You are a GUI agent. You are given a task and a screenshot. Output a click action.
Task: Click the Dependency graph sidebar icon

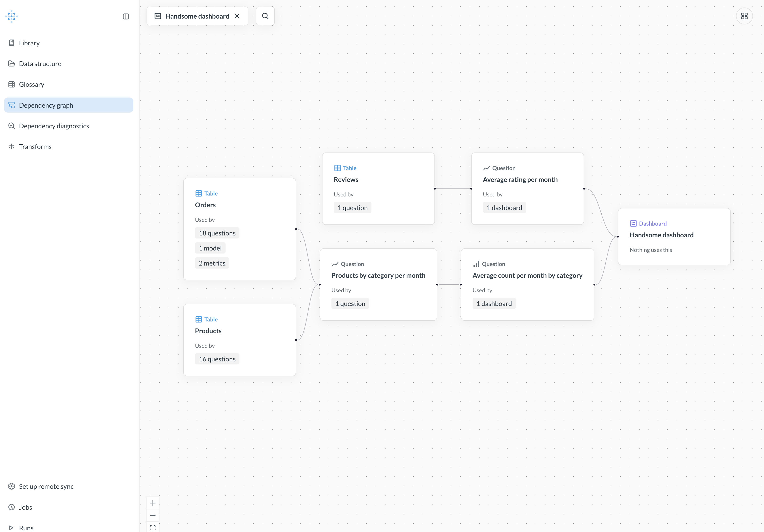click(12, 105)
